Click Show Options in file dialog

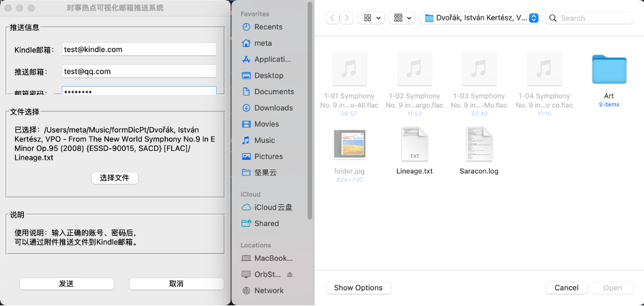point(359,288)
